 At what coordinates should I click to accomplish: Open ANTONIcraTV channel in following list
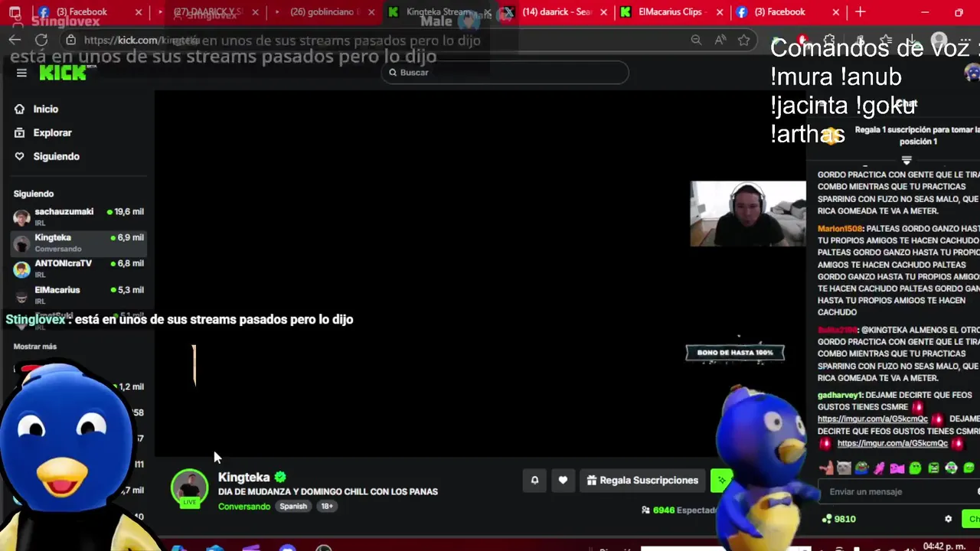tap(79, 269)
